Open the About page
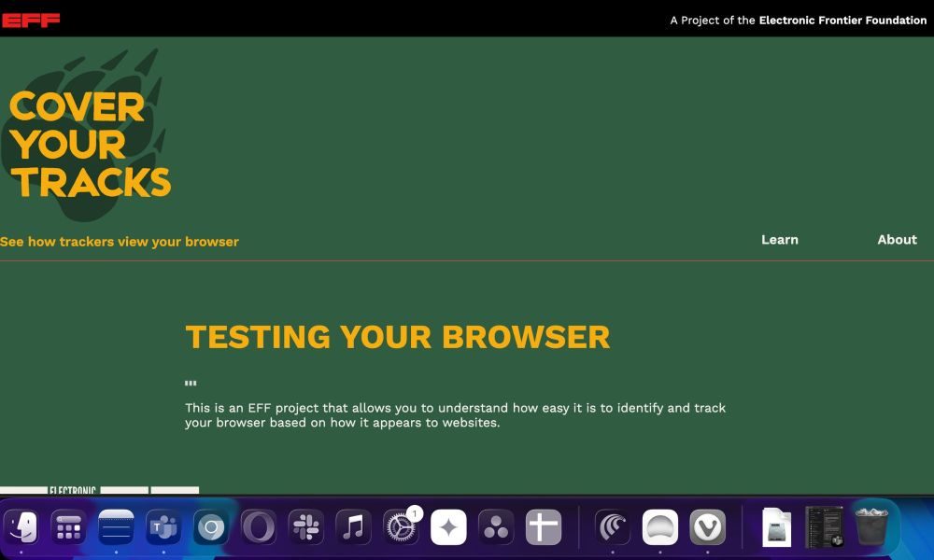The width and height of the screenshot is (934, 560). click(x=897, y=240)
